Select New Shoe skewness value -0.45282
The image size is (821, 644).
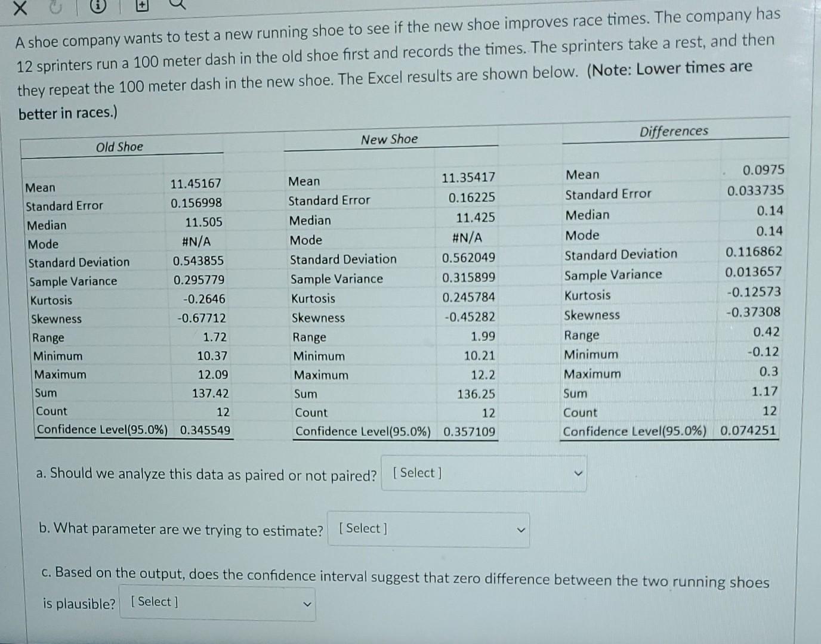[470, 317]
